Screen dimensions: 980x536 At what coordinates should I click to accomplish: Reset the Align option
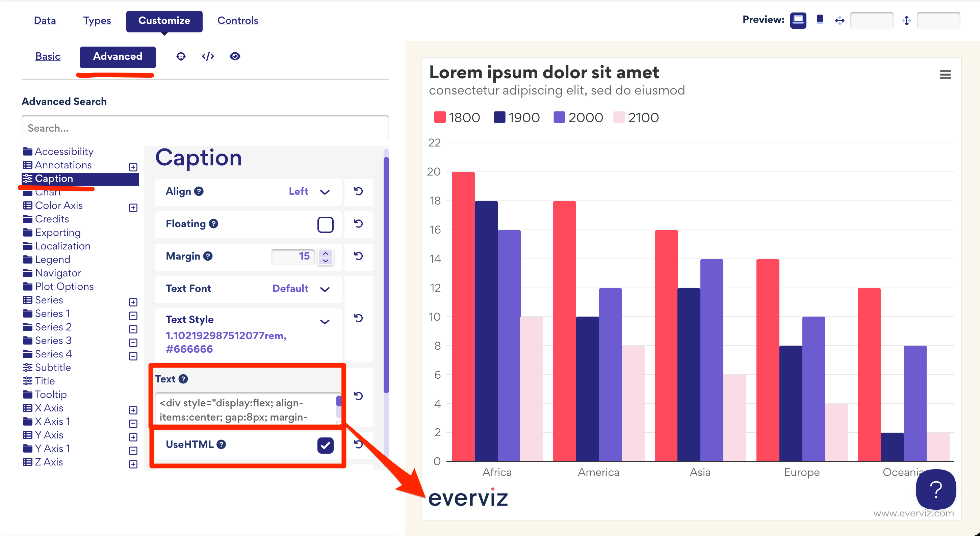(x=358, y=191)
